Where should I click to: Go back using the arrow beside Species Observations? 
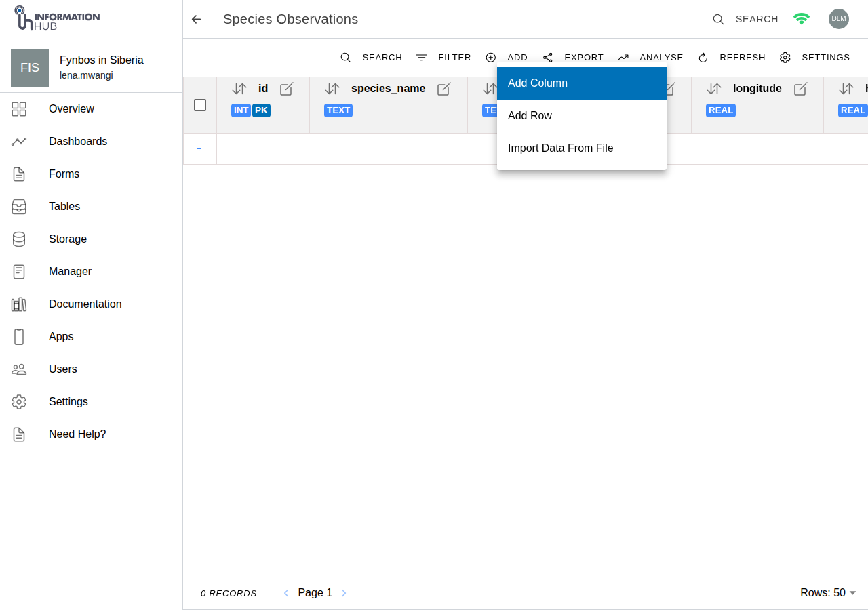click(196, 20)
